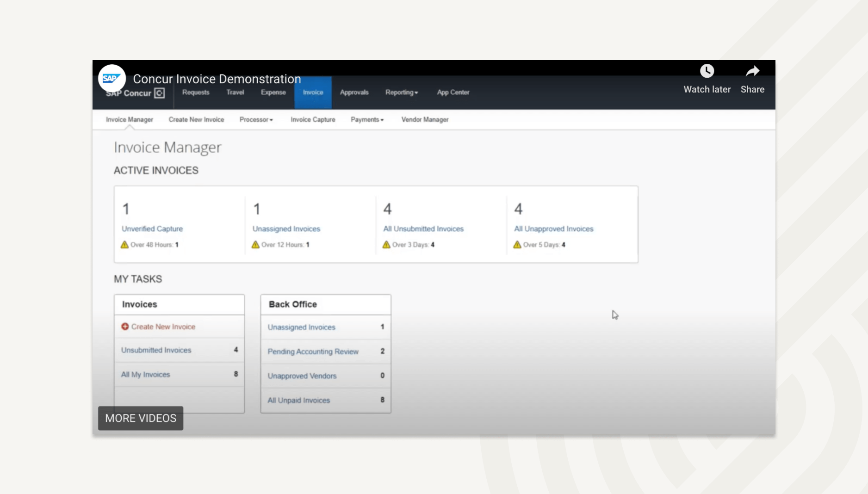The width and height of the screenshot is (868, 494).
Task: Click the warning icon beside Over 3 Days
Action: (x=386, y=245)
